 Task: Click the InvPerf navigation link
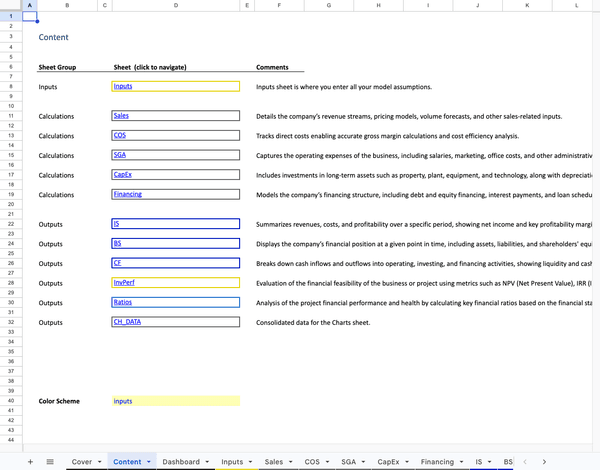click(x=125, y=283)
